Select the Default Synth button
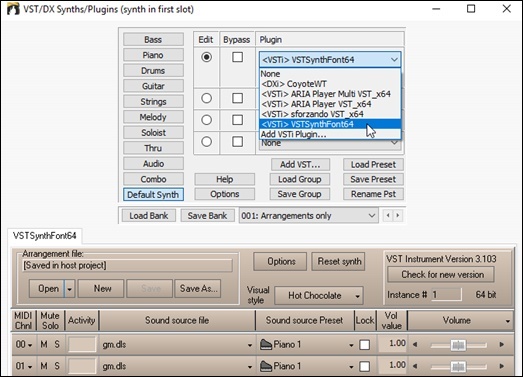Viewport: 523px width, 377px height. 153,195
